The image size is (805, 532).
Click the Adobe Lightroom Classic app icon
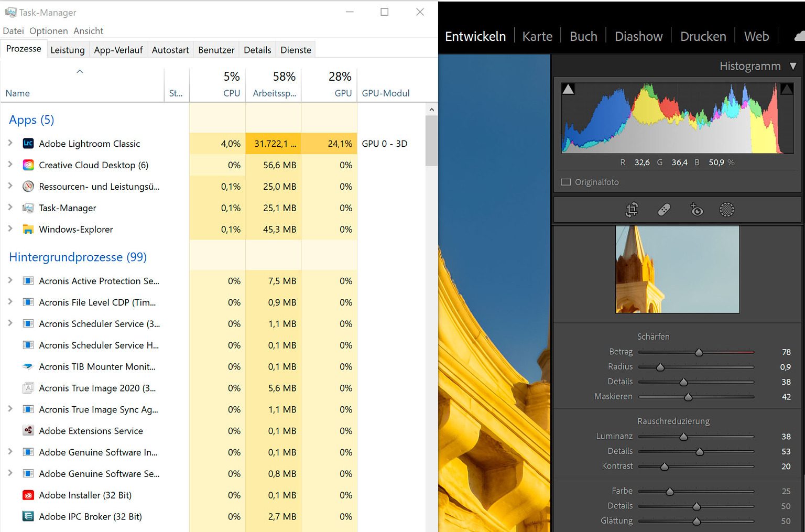[x=28, y=144]
